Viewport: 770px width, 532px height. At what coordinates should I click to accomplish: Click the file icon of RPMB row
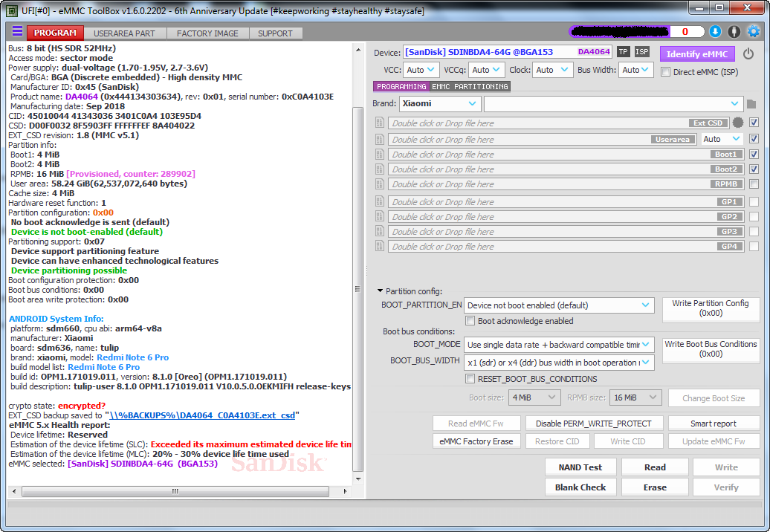point(380,184)
